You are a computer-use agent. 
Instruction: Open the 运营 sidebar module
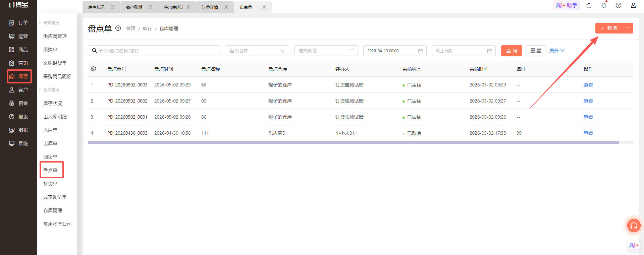[18, 36]
